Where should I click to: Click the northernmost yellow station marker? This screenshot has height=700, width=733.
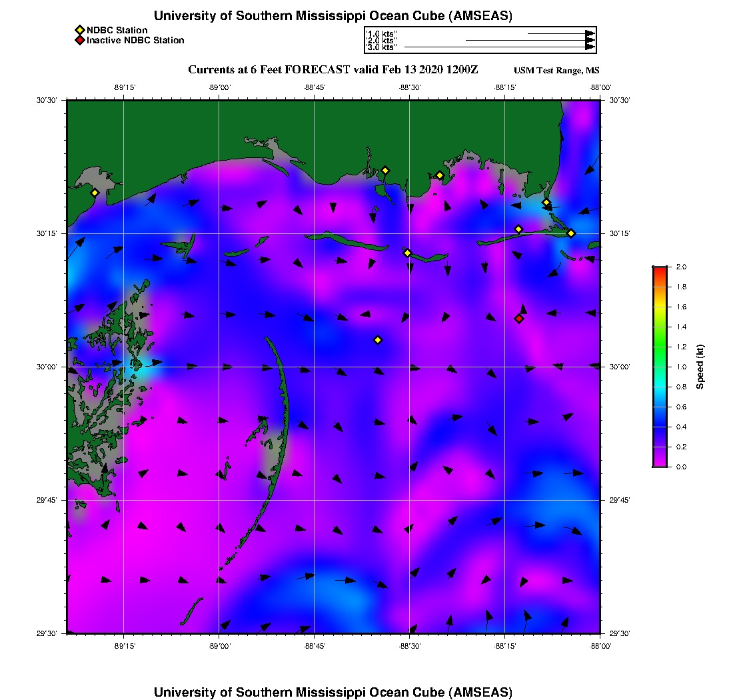[385, 171]
